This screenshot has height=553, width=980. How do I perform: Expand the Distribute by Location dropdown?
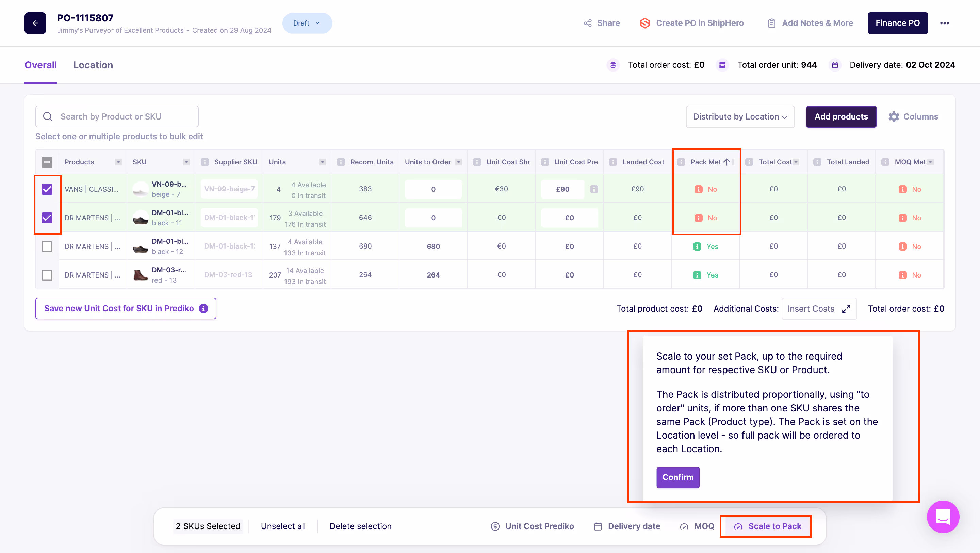(740, 116)
